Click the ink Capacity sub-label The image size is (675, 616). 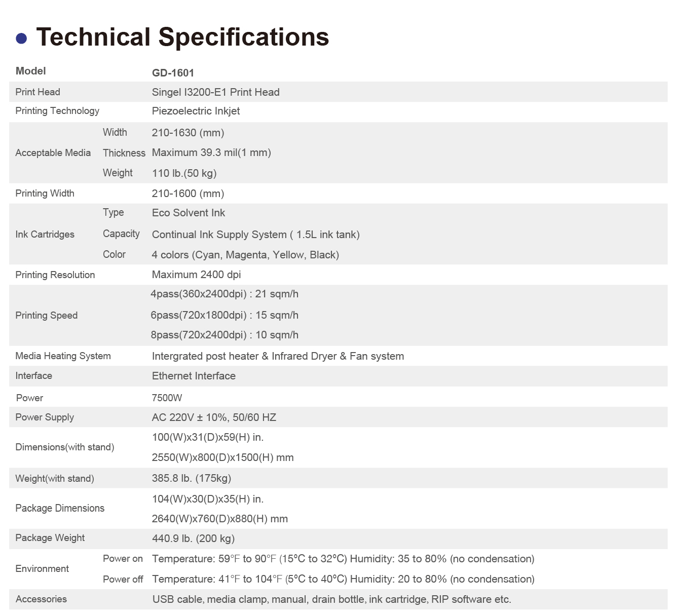point(121,234)
